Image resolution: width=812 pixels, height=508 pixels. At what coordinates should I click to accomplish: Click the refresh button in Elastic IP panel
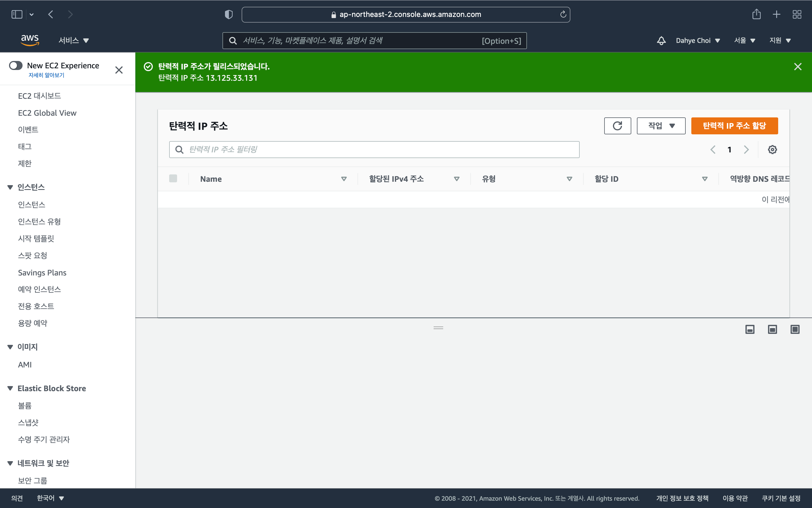click(x=617, y=126)
